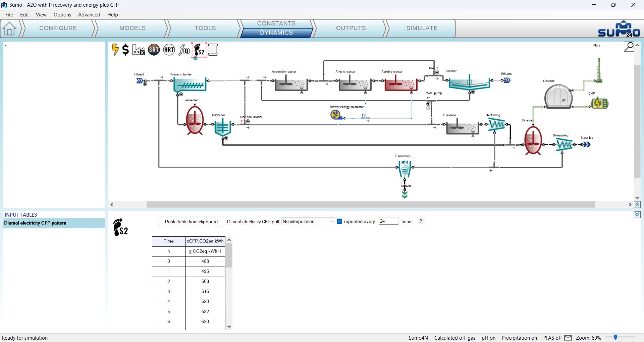
Task: Click the 'Precipitation on' status bar entry
Action: click(519, 338)
